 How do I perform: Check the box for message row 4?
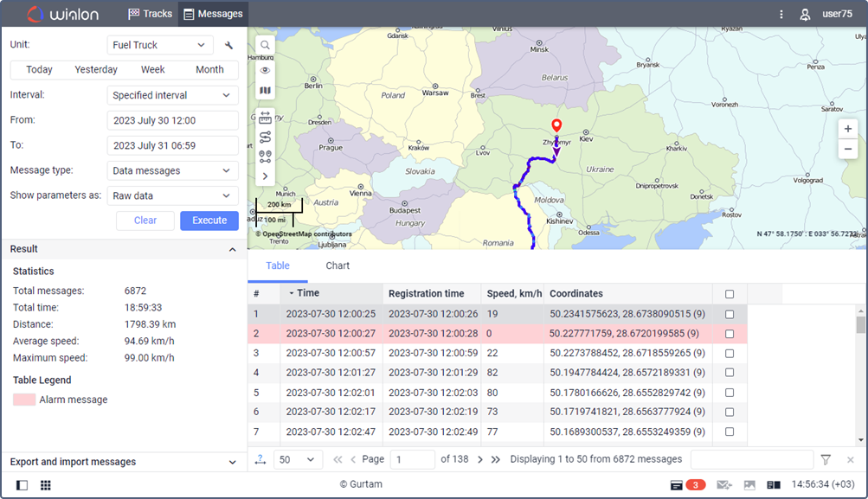click(x=730, y=373)
